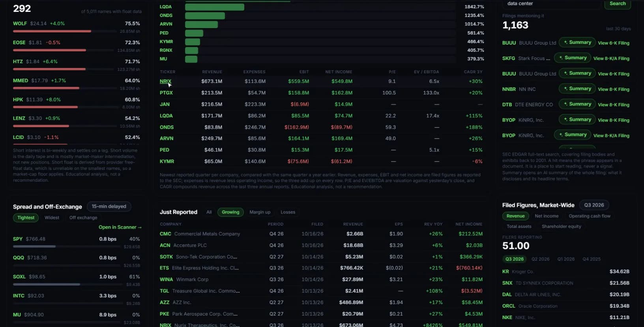Open the SNX TD SYNNEX row
Screen dimensions: 644x327
click(x=566, y=283)
